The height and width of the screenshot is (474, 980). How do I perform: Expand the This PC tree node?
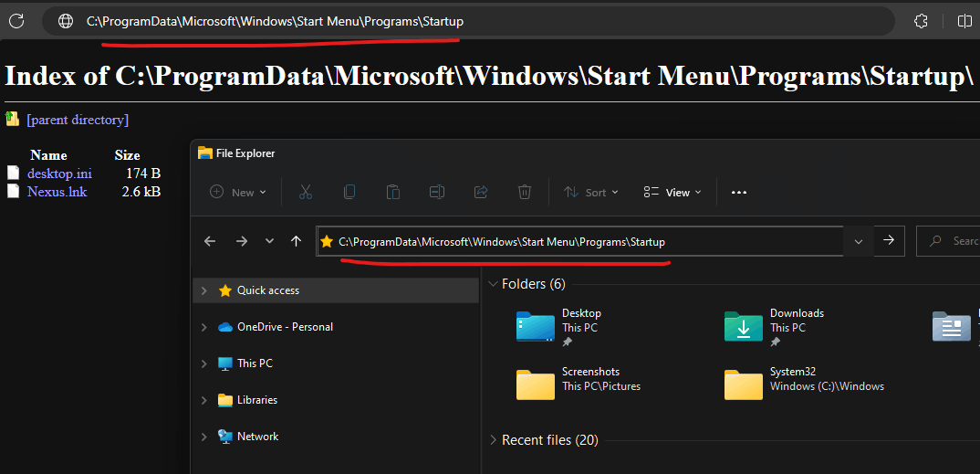(x=203, y=363)
